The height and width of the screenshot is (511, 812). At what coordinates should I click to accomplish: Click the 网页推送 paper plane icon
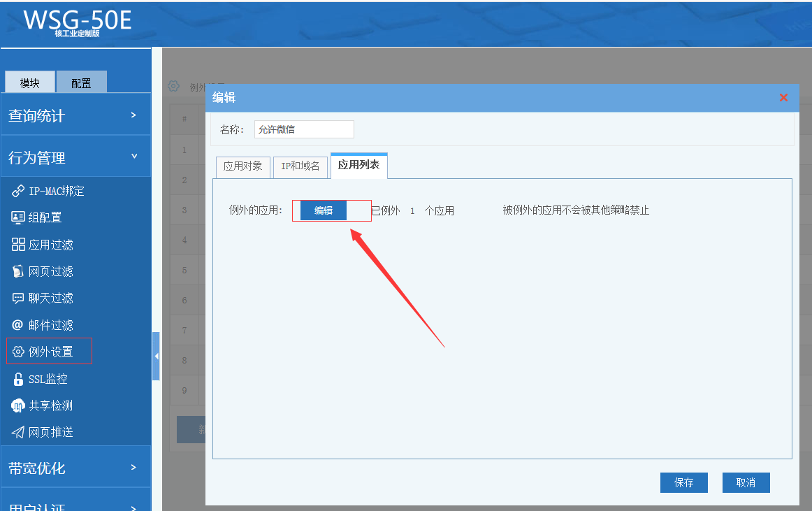click(x=18, y=432)
